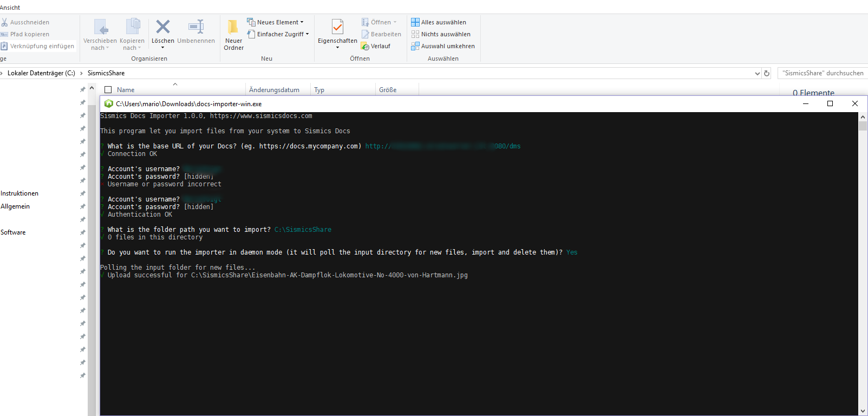Click the console window scroll up arrow

(863, 117)
